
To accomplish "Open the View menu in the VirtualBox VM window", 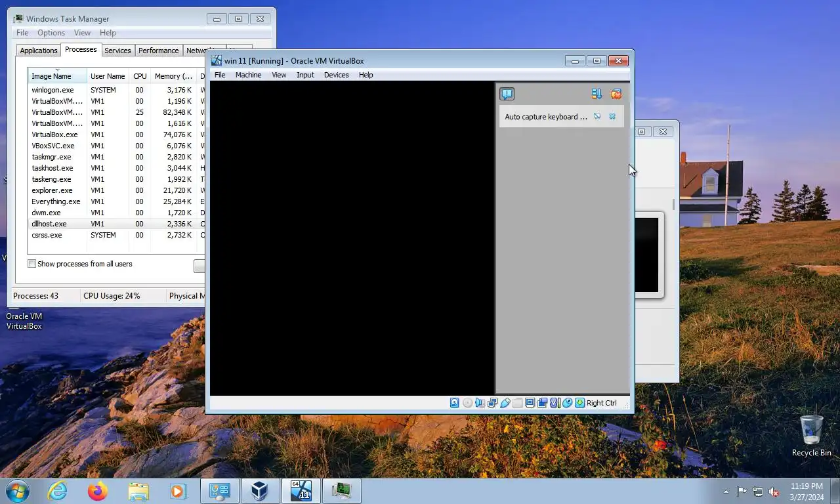I will click(x=279, y=75).
